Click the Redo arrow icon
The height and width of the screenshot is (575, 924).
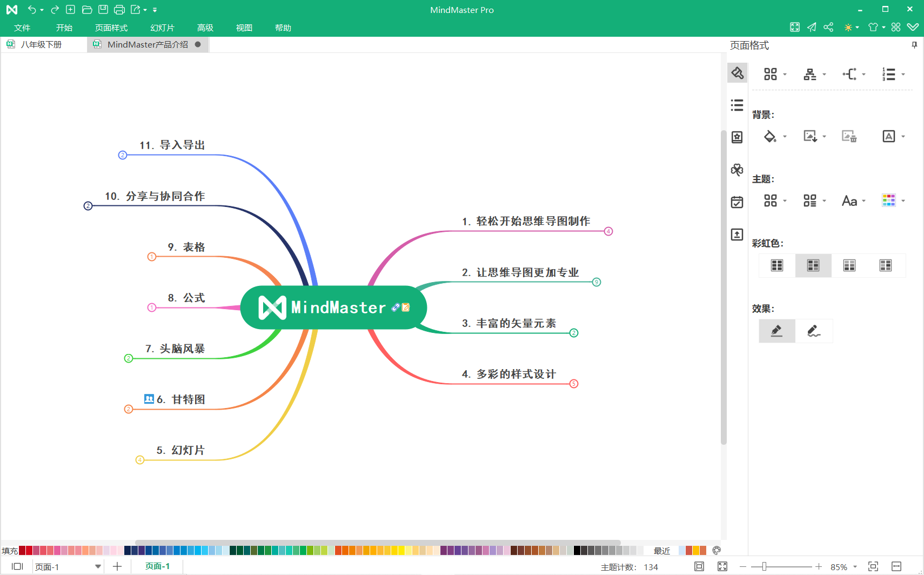pos(55,10)
